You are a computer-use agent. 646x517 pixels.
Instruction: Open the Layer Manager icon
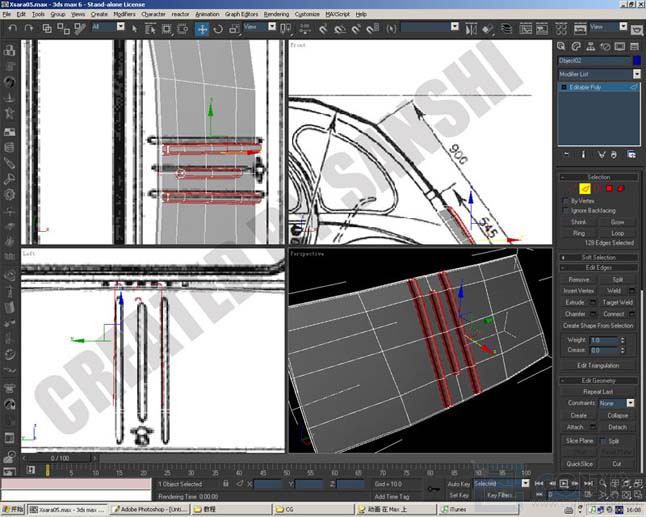[506, 28]
